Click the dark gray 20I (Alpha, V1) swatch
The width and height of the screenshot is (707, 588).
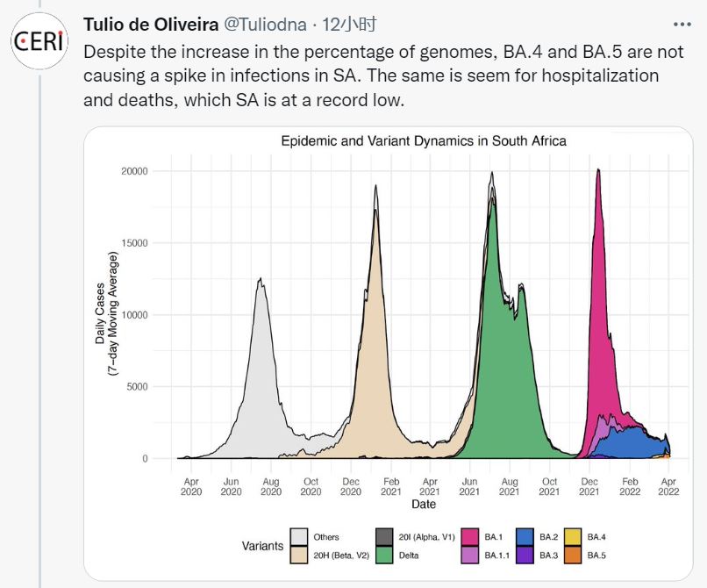pyautogui.click(x=385, y=537)
